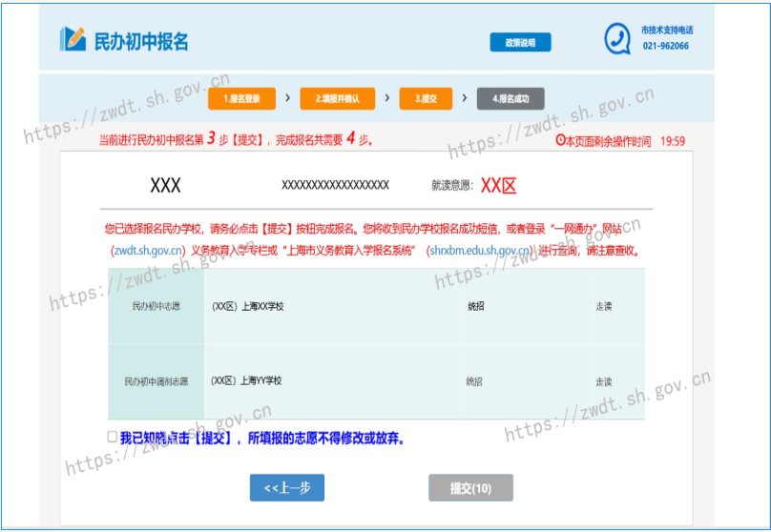Image resolution: width=771 pixels, height=532 pixels.
Task: Click the clock icon beside remaining time
Action: pos(560,141)
